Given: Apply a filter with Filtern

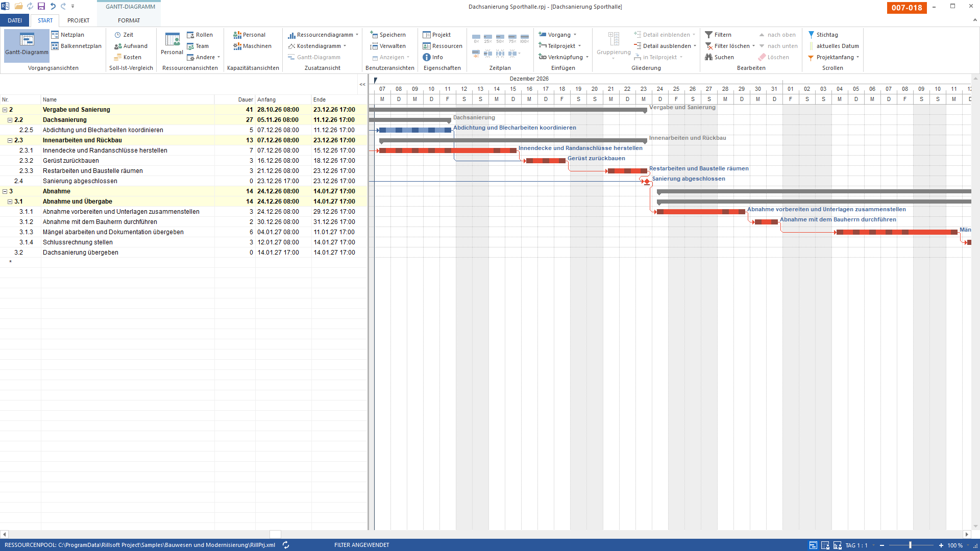Looking at the screenshot, I should (x=718, y=35).
